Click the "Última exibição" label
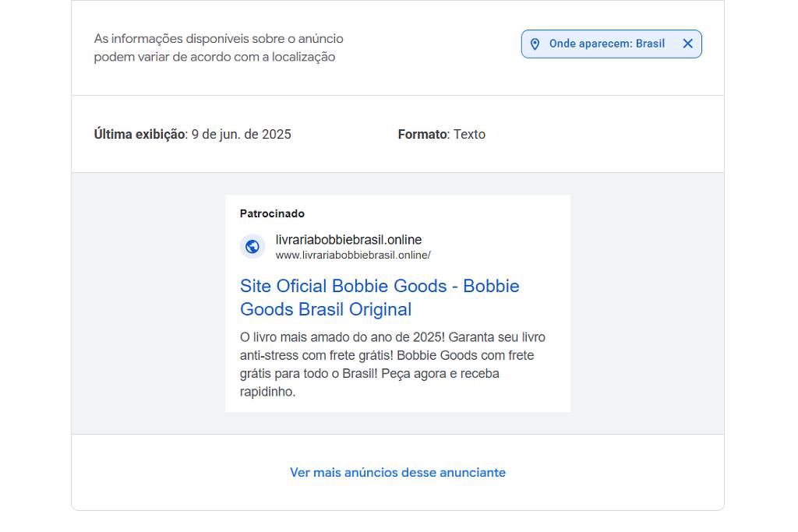Screen dimensions: 798x532 (x=139, y=134)
